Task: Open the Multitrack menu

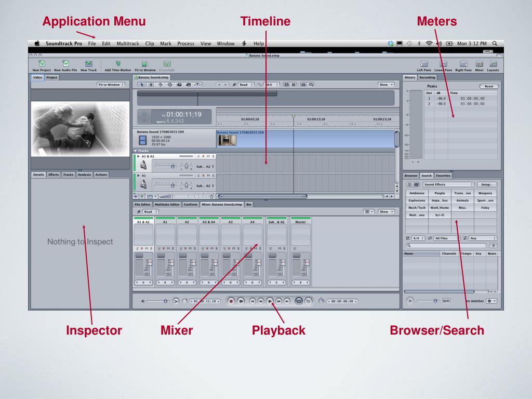Action: point(128,44)
